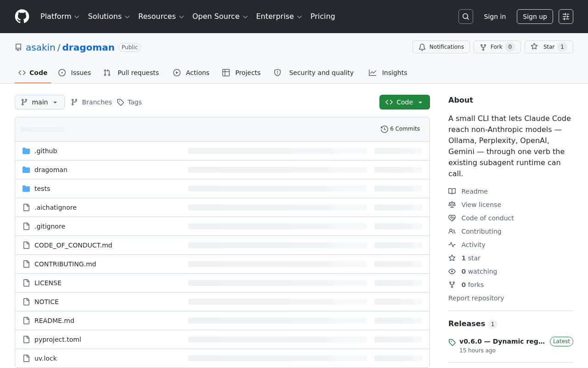The image size is (588, 368).
Task: Open the dragoman repository name link
Action: pyautogui.click(x=88, y=47)
